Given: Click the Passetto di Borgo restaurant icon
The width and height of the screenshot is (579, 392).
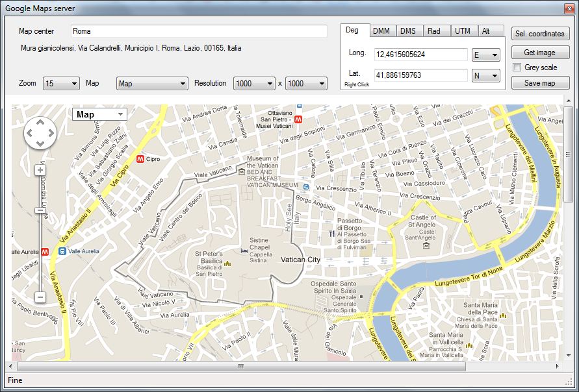Looking at the screenshot, I should (331, 234).
